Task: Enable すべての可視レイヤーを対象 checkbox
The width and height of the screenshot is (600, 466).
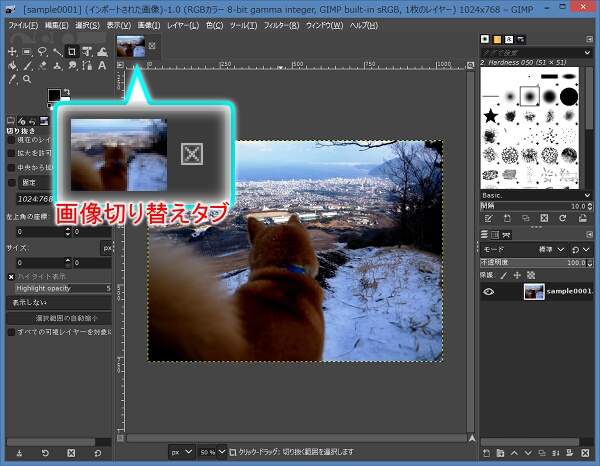Action: pyautogui.click(x=11, y=332)
